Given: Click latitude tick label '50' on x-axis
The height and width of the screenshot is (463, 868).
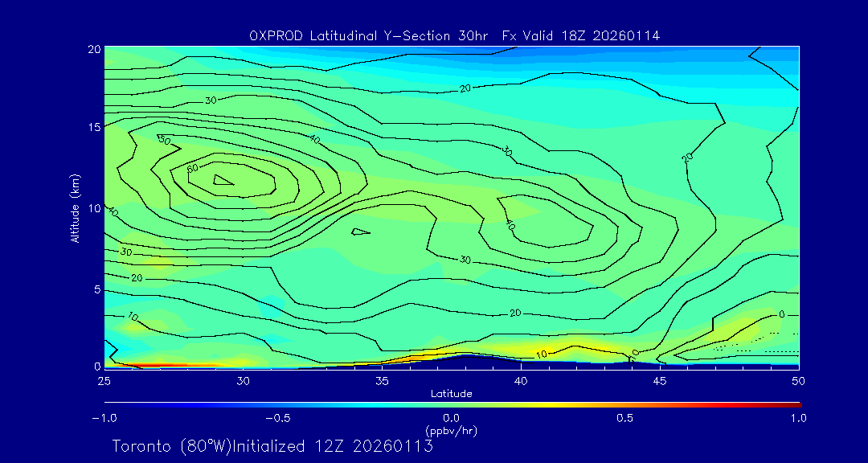Looking at the screenshot, I should [x=799, y=381].
